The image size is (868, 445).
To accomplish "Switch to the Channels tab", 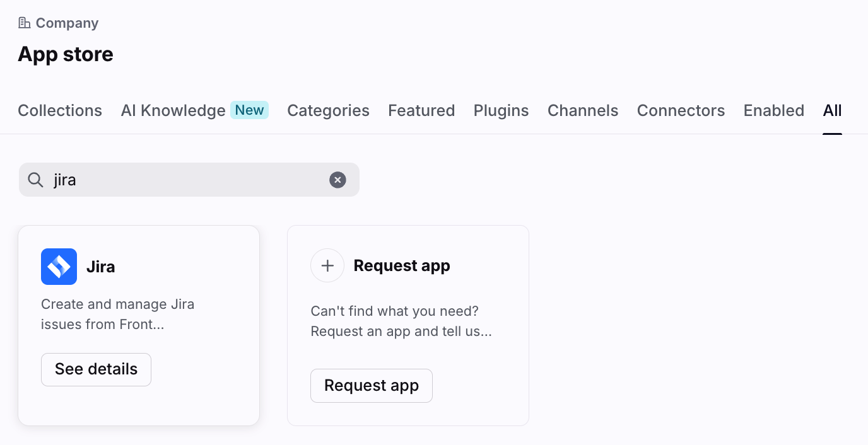I will pos(583,110).
